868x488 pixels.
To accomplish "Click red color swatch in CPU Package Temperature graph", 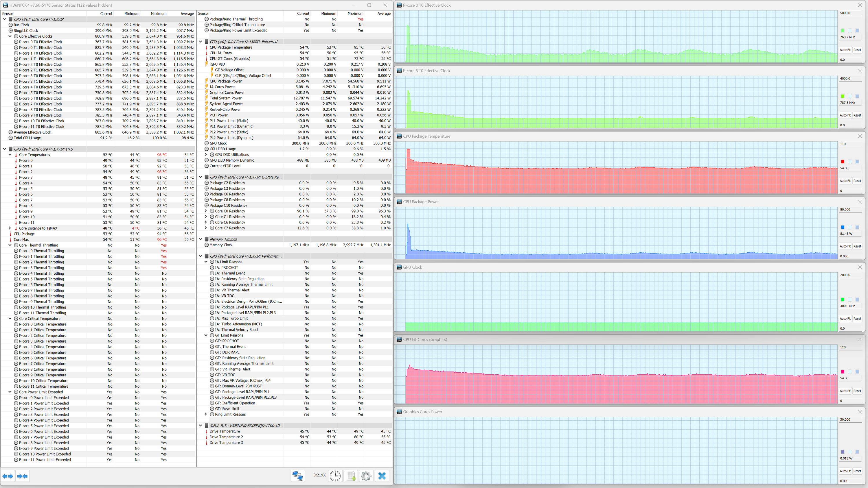I will click(842, 162).
